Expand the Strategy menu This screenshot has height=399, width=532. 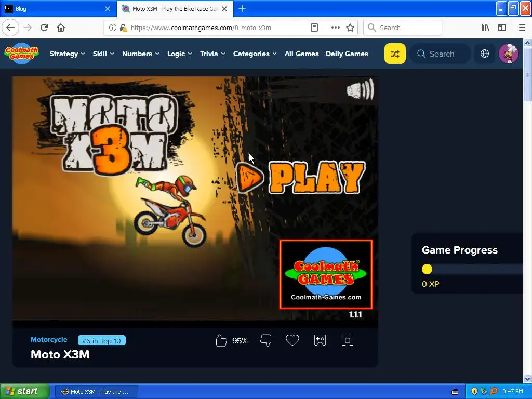tap(67, 54)
